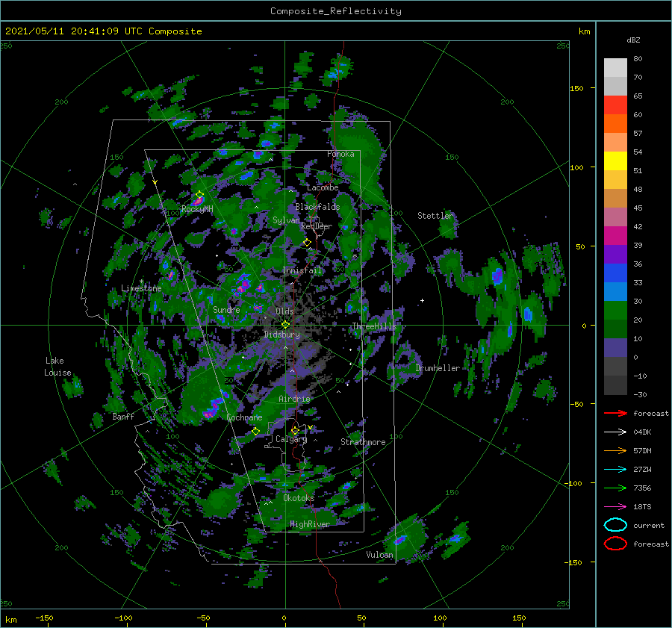This screenshot has height=628, width=672.
Task: Select the Stettler label
Action: pos(435,216)
